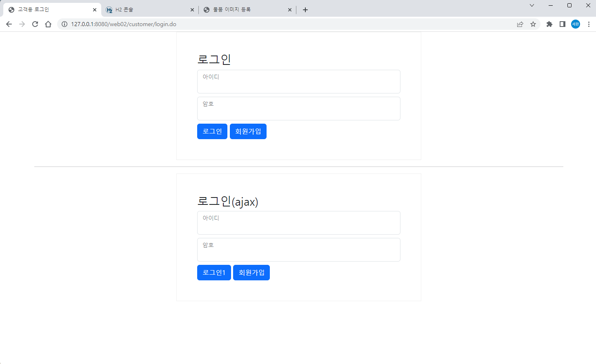The image size is (596, 364).
Task: Focus the 암호 field in ajax form
Action: pyautogui.click(x=299, y=250)
